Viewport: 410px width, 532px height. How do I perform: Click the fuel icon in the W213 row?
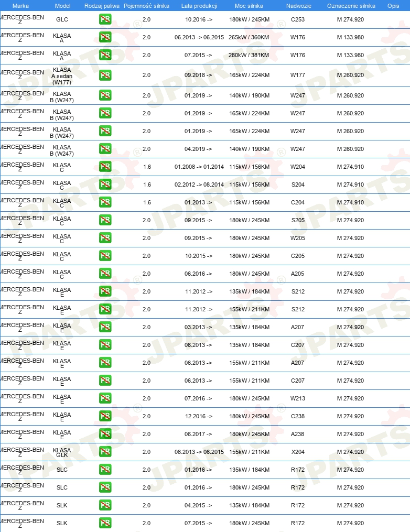coord(105,398)
